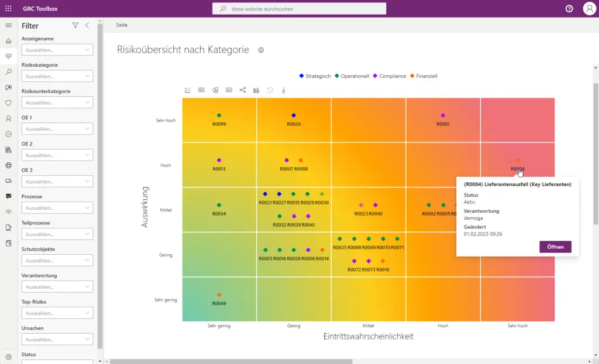
Task: Click the info icon beside page title
Action: 261,50
